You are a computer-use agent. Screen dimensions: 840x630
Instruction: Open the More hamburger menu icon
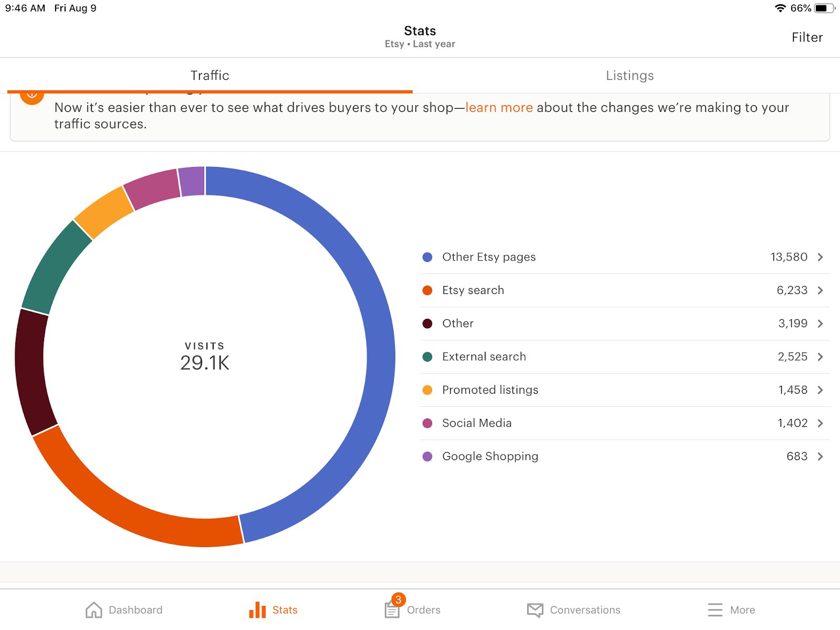coord(715,610)
